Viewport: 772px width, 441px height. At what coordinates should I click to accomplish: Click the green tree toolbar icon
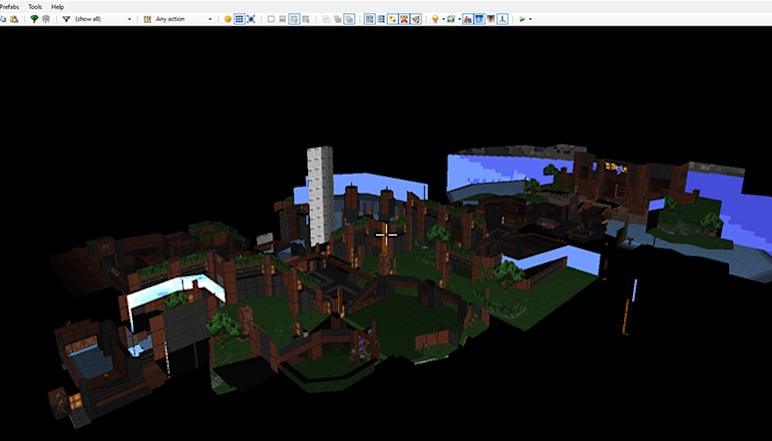[34, 19]
